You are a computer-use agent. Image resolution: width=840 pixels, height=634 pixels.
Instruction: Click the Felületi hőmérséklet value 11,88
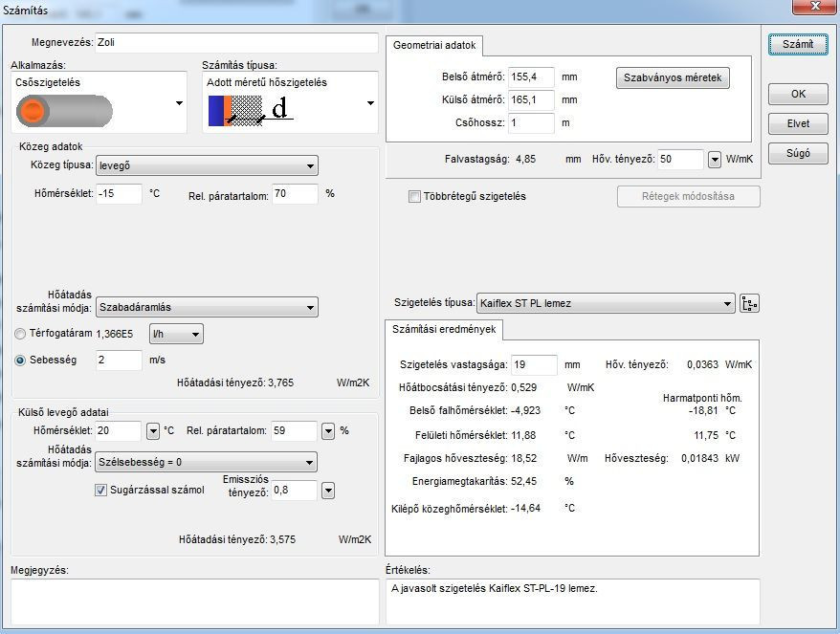pyautogui.click(x=523, y=435)
